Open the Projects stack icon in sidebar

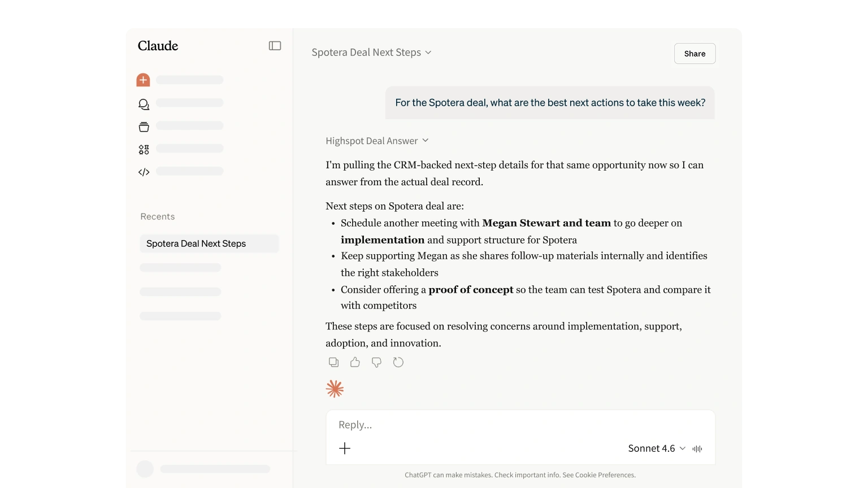pos(144,127)
